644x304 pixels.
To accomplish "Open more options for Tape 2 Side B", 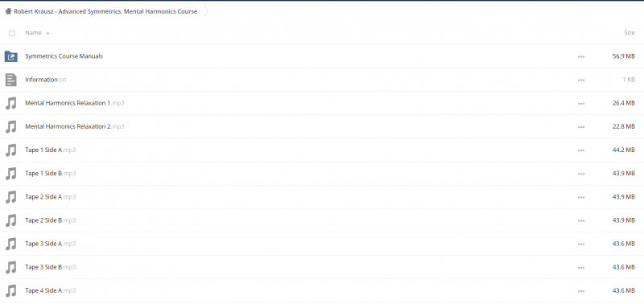I will click(581, 220).
